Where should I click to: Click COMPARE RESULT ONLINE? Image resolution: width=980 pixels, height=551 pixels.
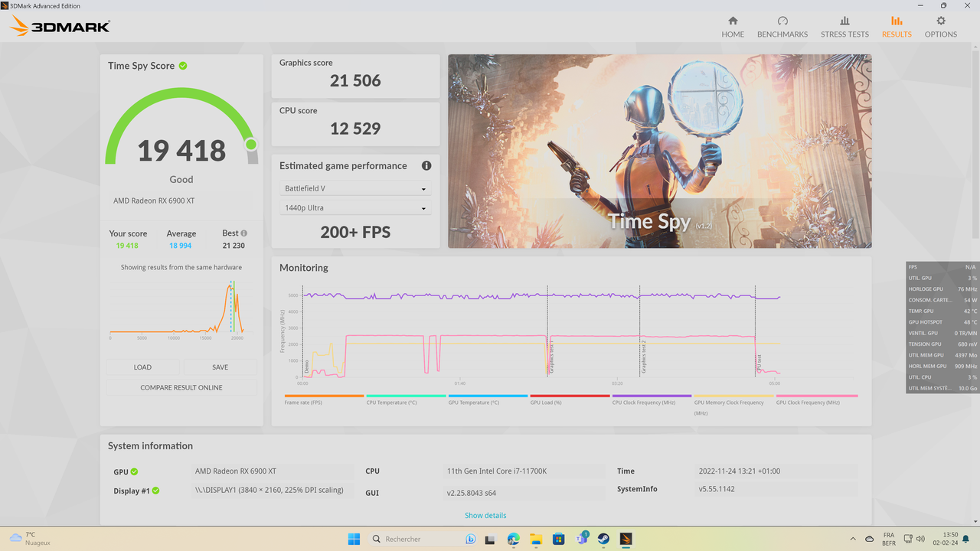pyautogui.click(x=181, y=387)
